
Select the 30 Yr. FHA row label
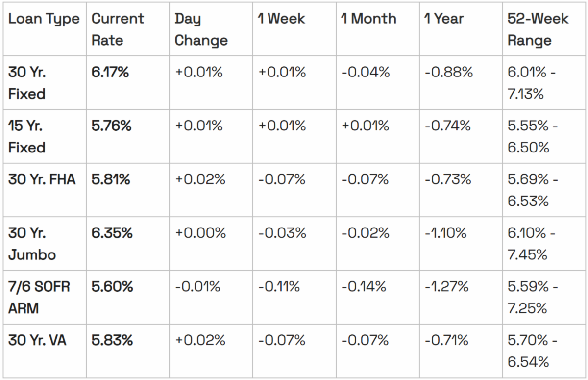pyautogui.click(x=42, y=179)
